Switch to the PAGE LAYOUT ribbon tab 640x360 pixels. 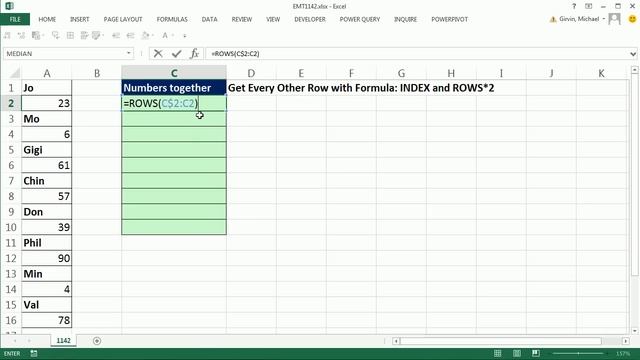[123, 19]
